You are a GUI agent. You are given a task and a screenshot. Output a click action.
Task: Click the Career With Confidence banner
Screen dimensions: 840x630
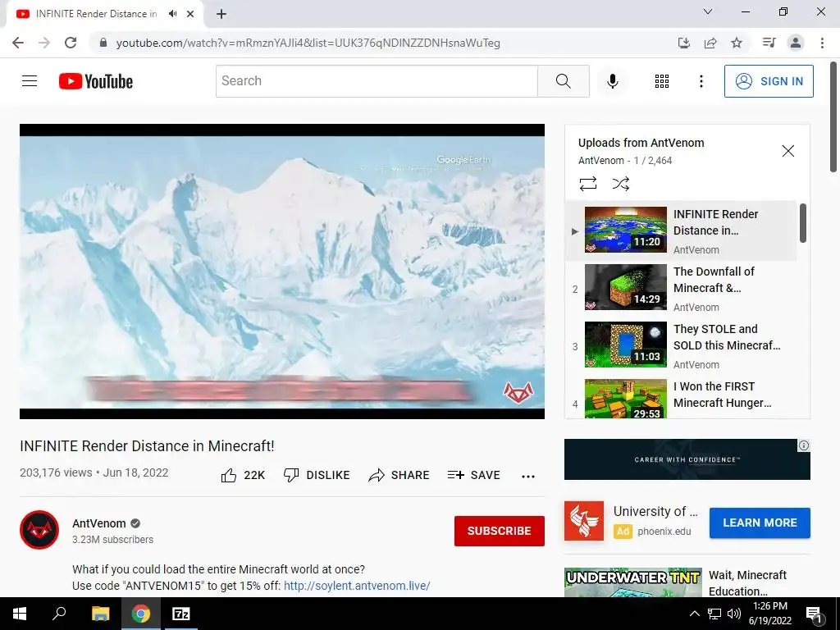click(687, 459)
